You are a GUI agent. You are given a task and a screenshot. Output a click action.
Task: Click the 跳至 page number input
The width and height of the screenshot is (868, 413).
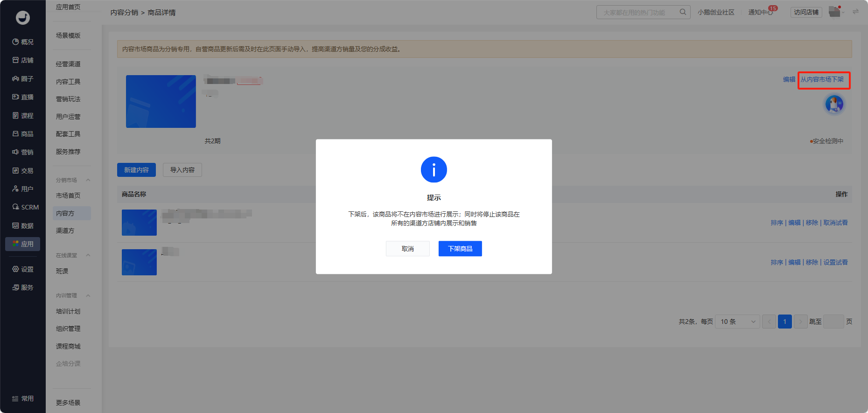click(834, 322)
